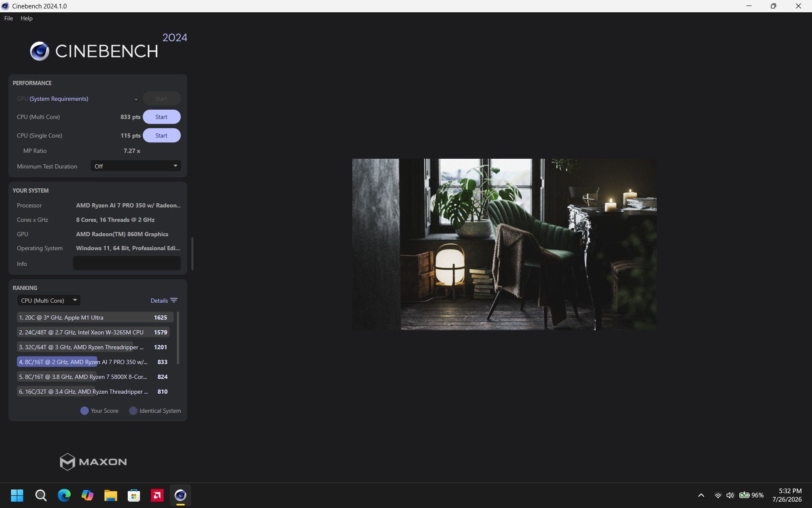
Task: Open the Minimum Test Duration dropdown
Action: [x=136, y=166]
